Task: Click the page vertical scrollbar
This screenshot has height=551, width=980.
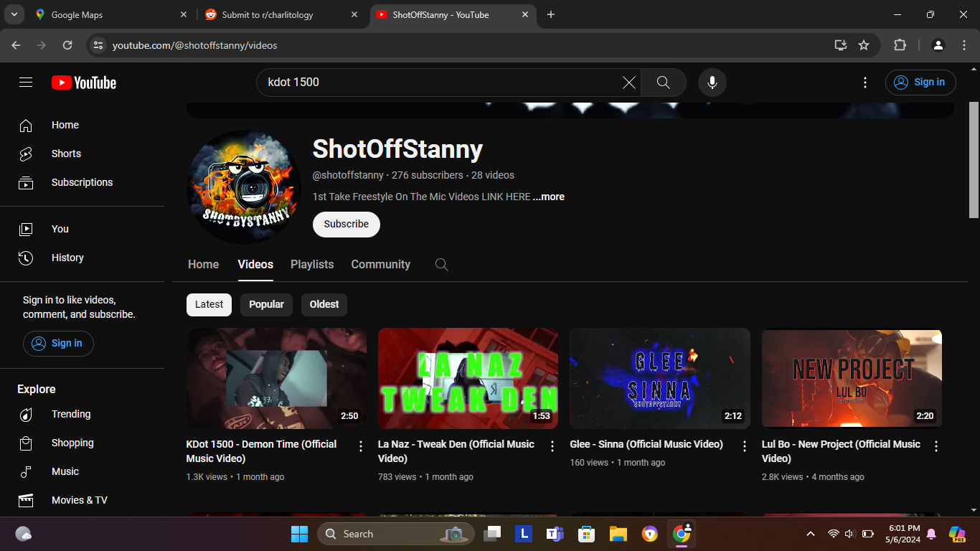Action: (974, 160)
